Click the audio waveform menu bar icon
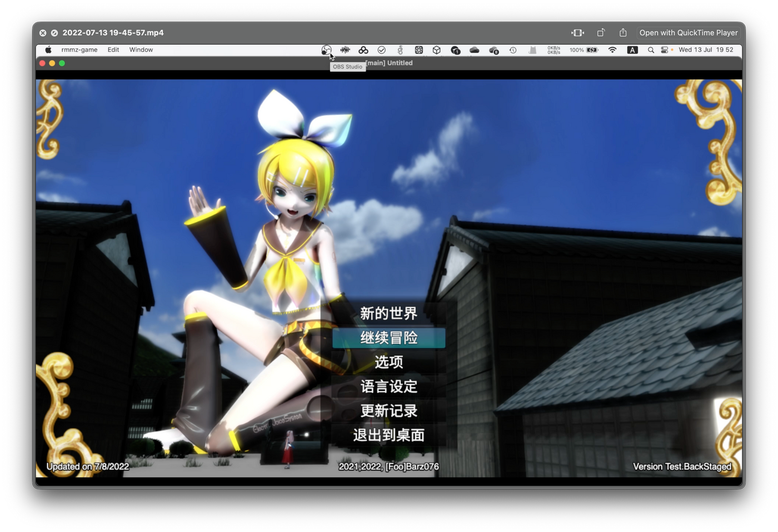 coord(345,50)
